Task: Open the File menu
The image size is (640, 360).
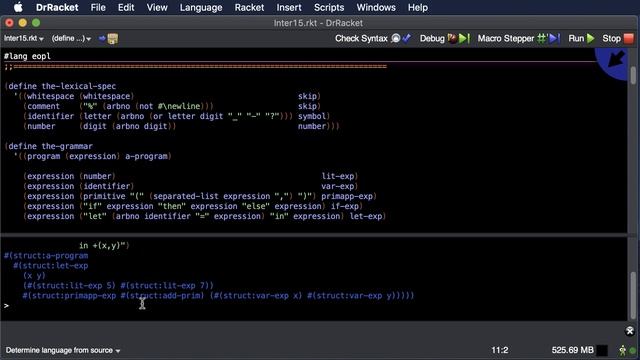Action: pos(98,7)
